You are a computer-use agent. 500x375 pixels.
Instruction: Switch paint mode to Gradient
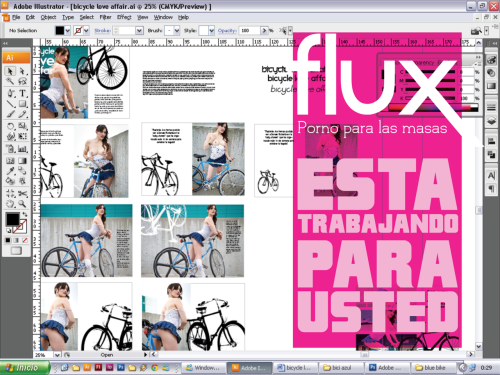tap(16, 240)
